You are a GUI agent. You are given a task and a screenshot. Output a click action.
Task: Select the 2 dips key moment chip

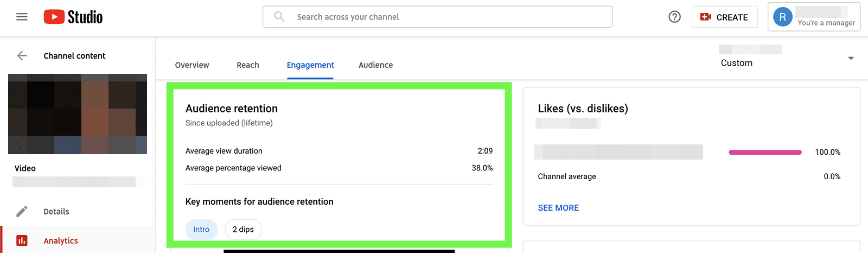(243, 229)
